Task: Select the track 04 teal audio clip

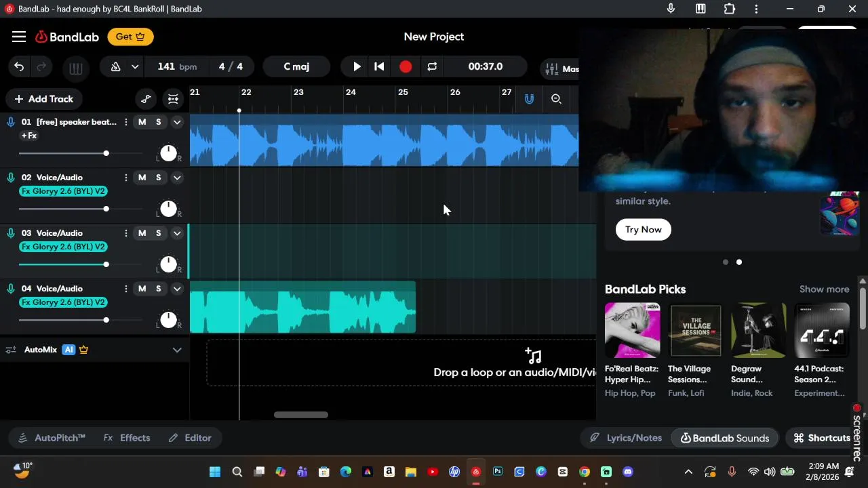Action: tap(302, 308)
